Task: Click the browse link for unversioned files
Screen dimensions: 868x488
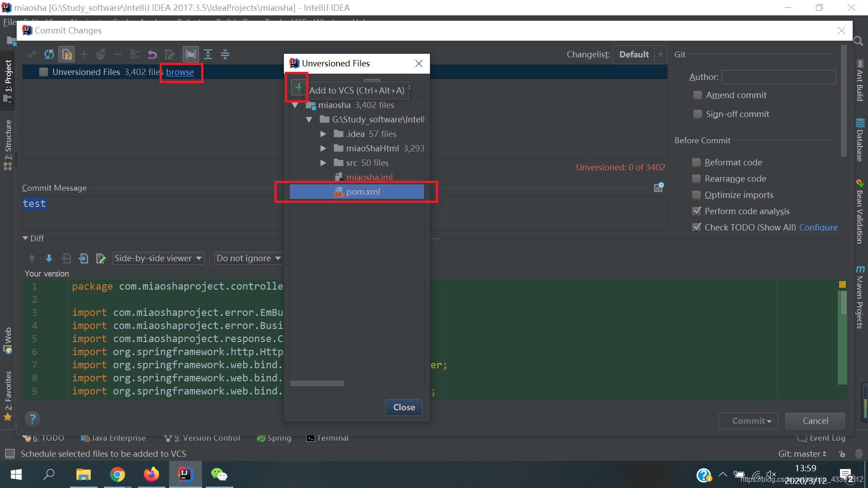Action: tap(180, 72)
